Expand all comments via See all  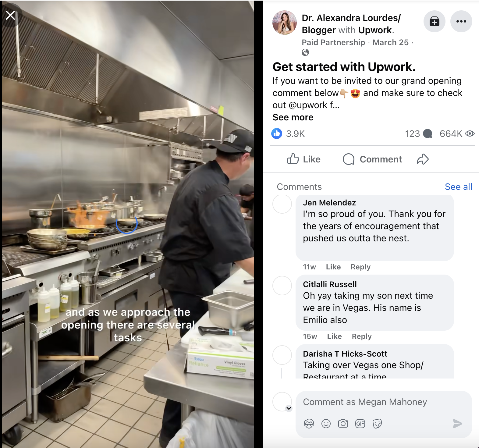(458, 187)
